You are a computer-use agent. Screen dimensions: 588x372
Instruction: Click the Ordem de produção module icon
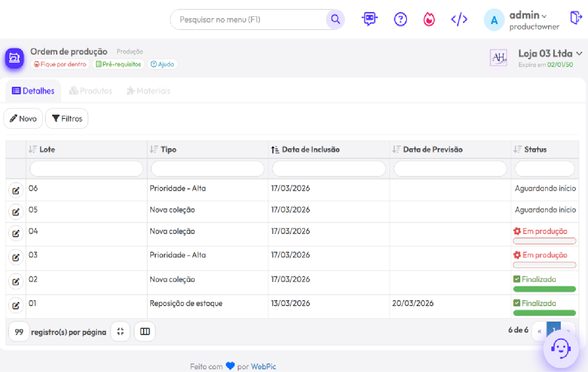tap(14, 58)
